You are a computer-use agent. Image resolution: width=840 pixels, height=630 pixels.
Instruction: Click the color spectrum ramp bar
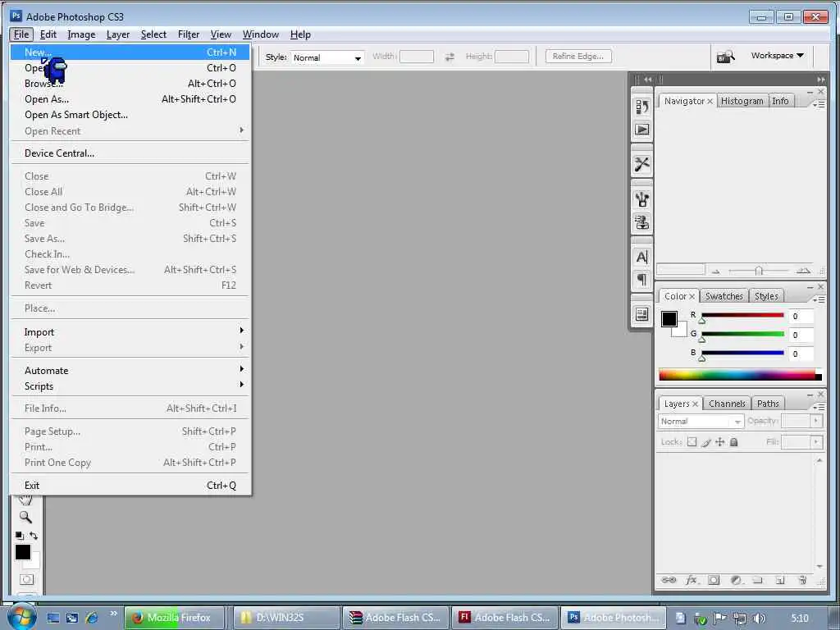tap(740, 375)
